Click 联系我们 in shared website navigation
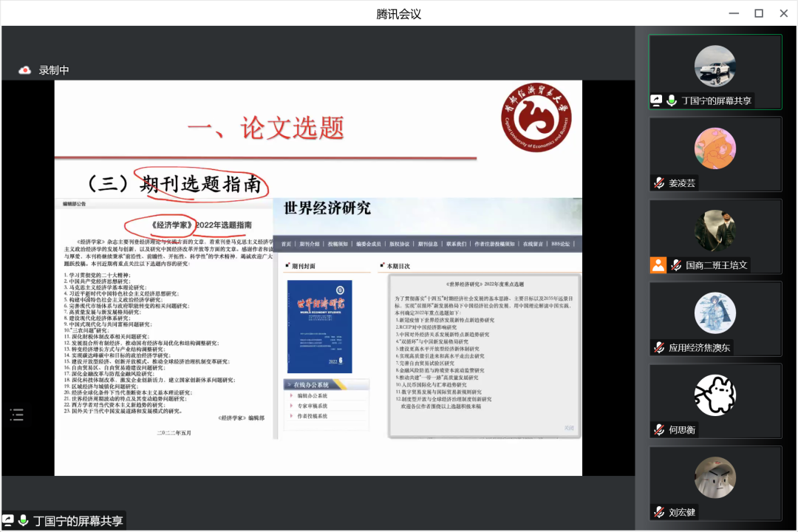 456,244
